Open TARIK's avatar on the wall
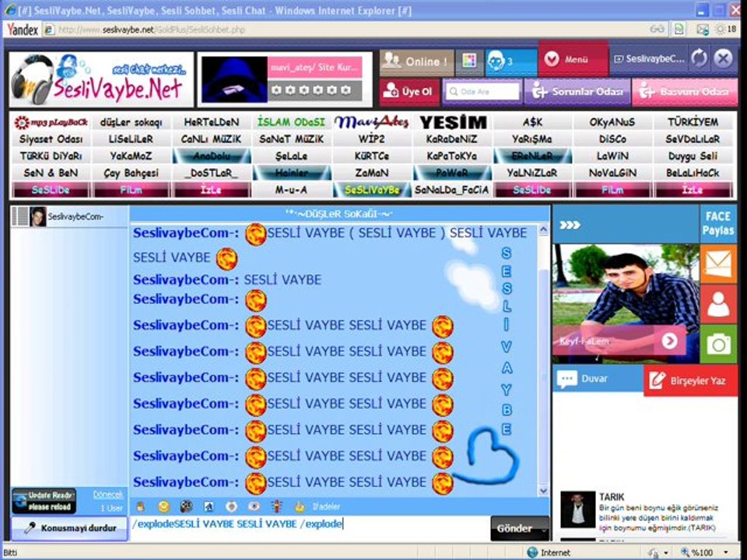 pyautogui.click(x=577, y=509)
